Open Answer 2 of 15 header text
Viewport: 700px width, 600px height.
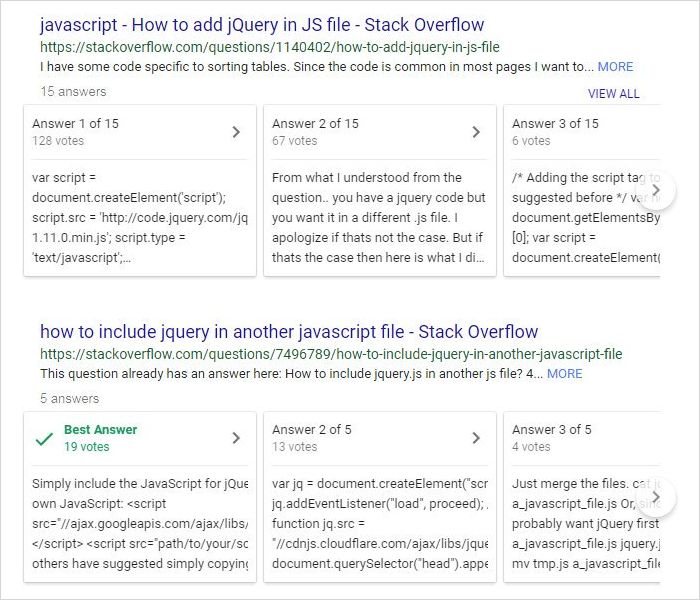315,124
